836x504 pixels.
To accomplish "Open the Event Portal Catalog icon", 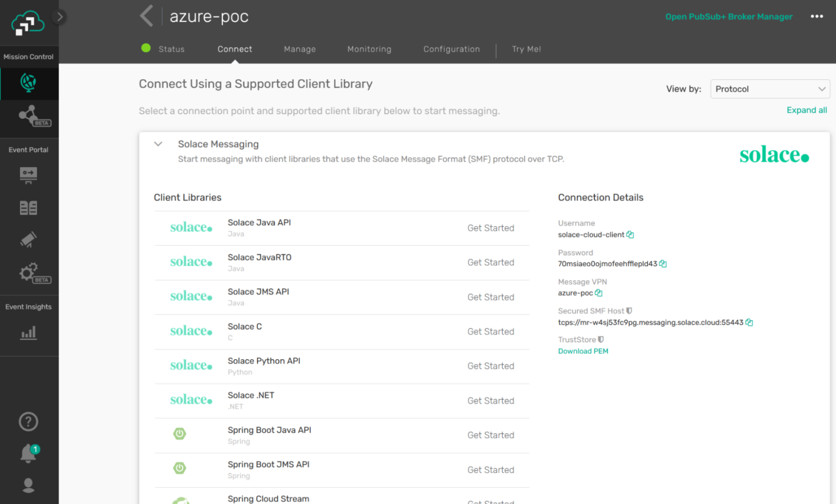I will coord(28,207).
